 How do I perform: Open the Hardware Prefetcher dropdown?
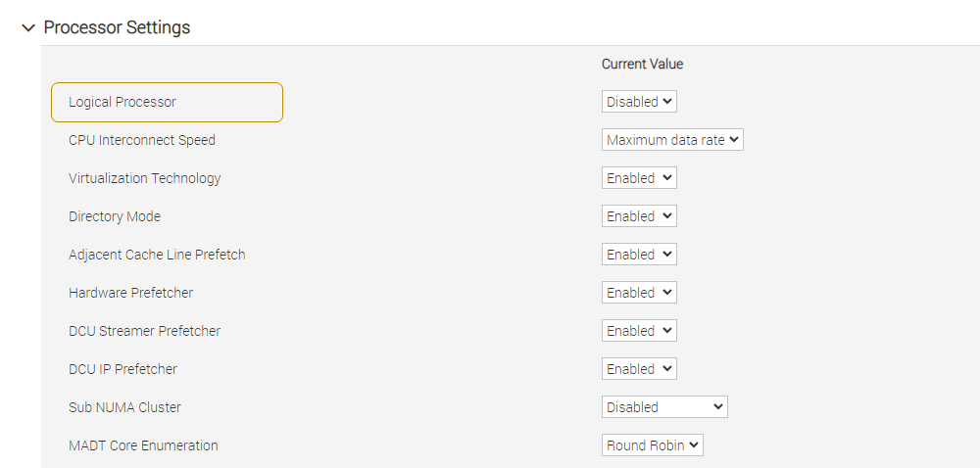(x=639, y=293)
